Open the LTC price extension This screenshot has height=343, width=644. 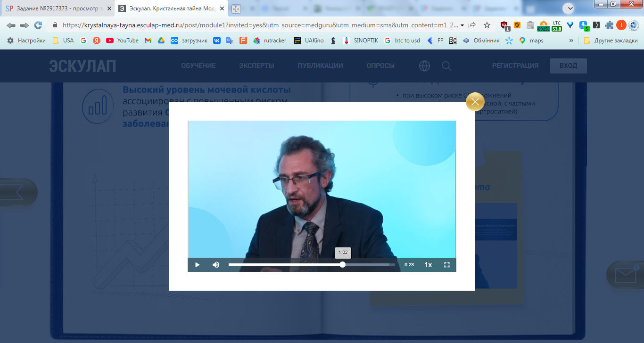click(557, 26)
